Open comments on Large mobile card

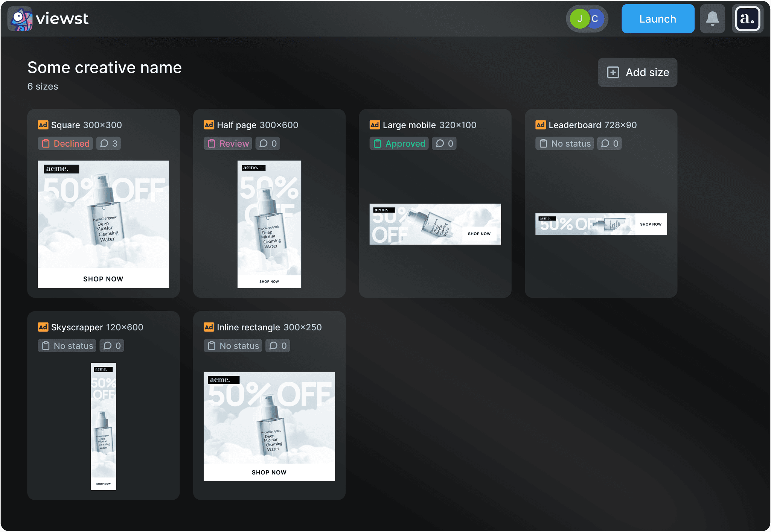pos(444,144)
